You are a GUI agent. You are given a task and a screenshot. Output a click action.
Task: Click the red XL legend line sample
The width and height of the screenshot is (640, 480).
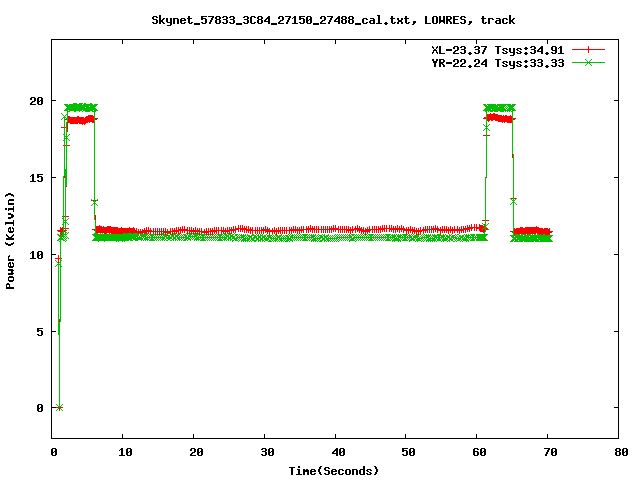(588, 50)
